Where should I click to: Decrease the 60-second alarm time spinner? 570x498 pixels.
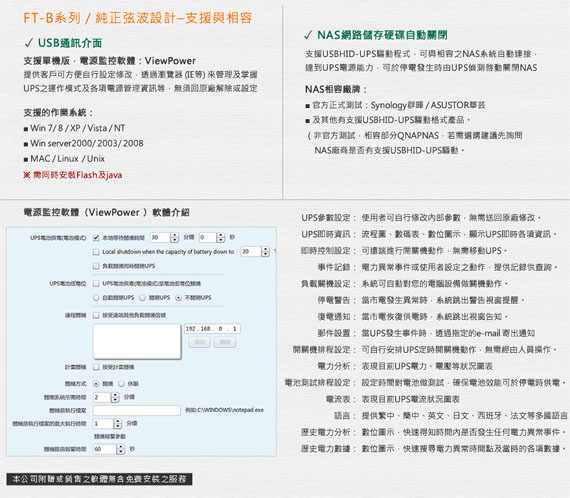pyautogui.click(x=121, y=452)
